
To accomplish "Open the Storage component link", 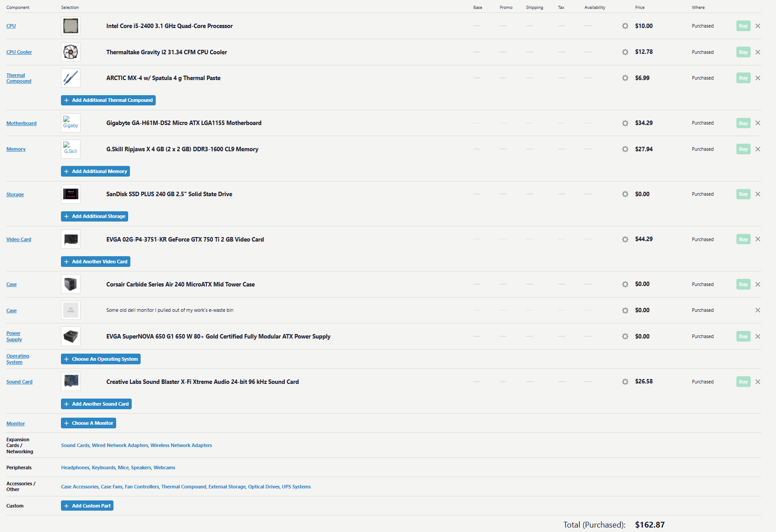I will (x=15, y=194).
